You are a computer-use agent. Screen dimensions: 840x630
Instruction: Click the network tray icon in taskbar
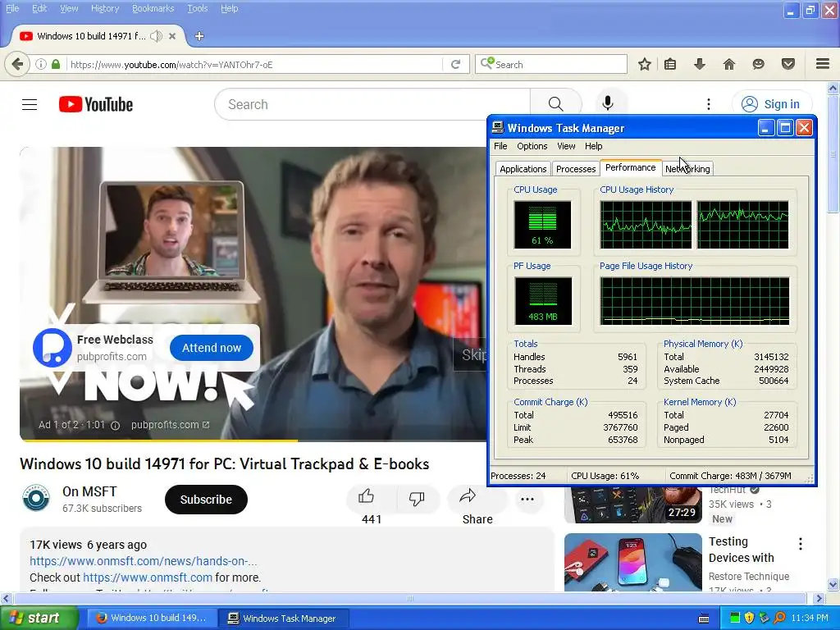coord(764,618)
